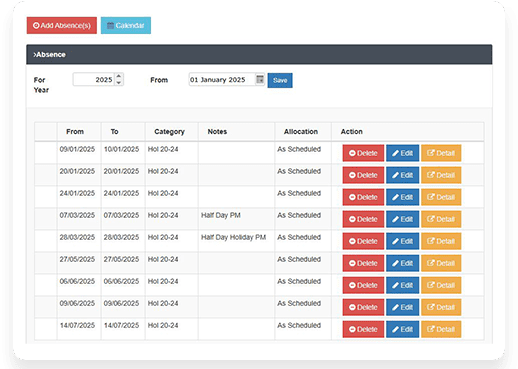Open Detail for 07/03/2025 absence
The height and width of the screenshot is (369, 518).
point(441,219)
